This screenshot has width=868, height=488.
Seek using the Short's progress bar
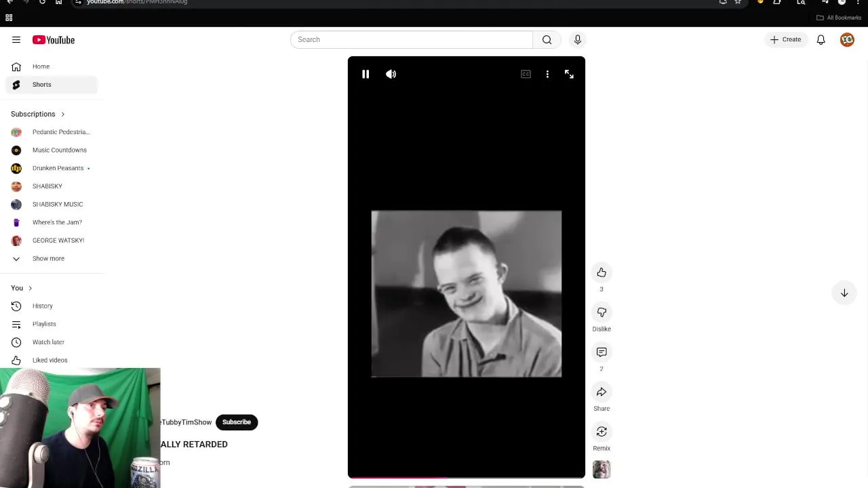[467, 477]
